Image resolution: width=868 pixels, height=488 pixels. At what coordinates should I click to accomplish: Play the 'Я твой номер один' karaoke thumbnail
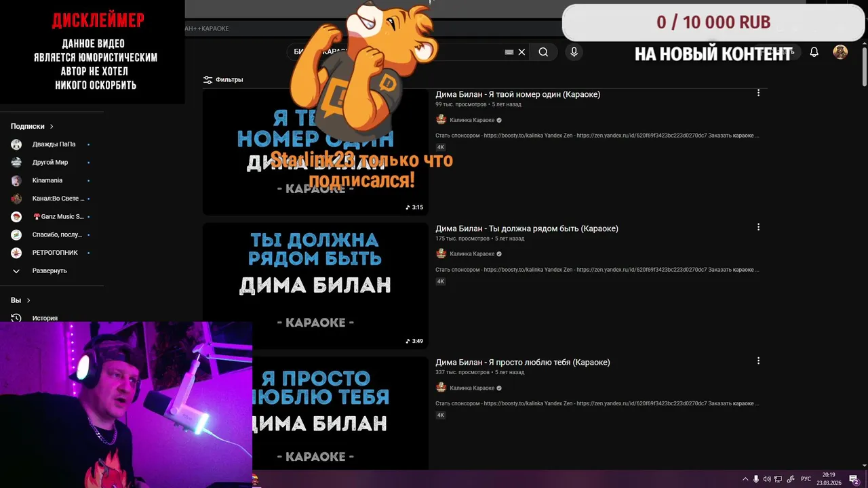point(315,152)
